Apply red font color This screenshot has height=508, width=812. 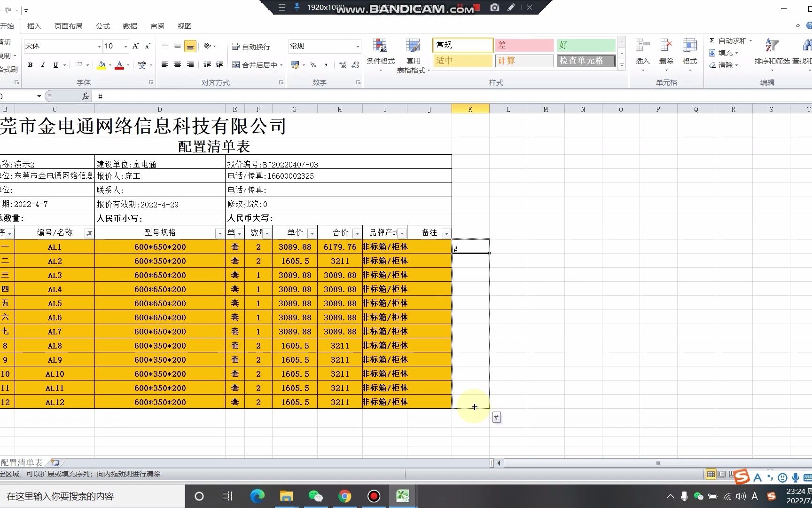click(119, 65)
